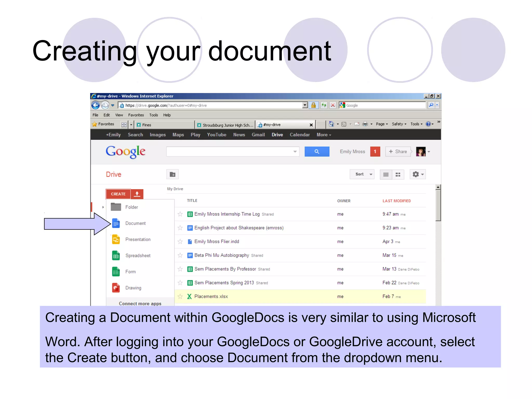Star the Beta Phi Mu Autobiography file
Screen dimensions: 532x399
180,255
